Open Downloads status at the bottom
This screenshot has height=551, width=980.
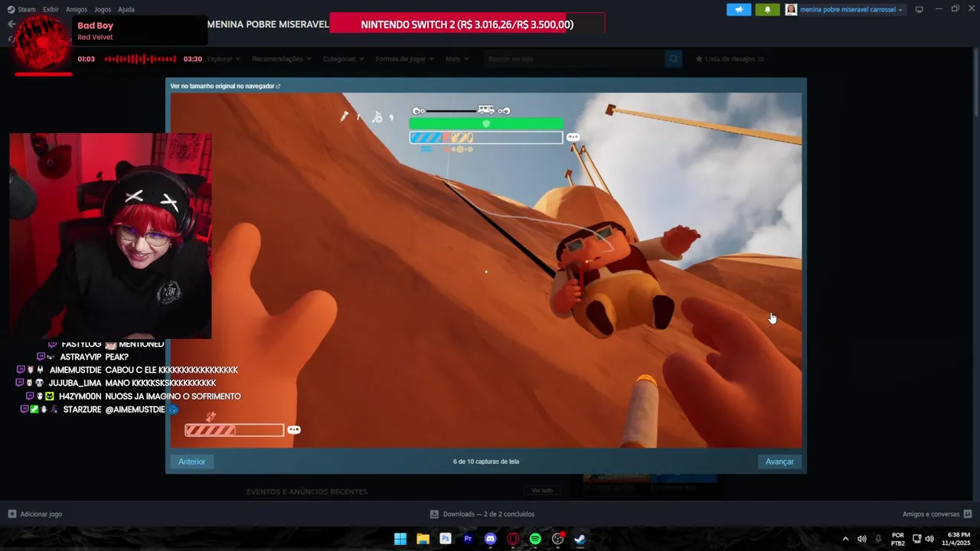pyautogui.click(x=482, y=514)
